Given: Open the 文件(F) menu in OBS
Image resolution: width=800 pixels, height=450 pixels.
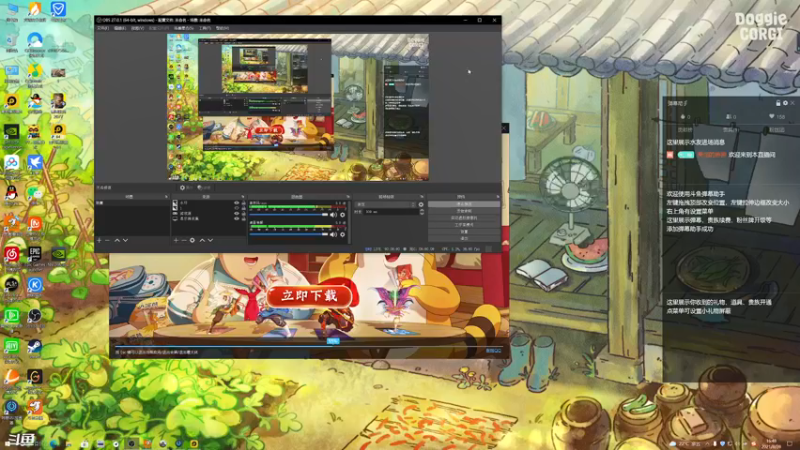Looking at the screenshot, I should tap(103, 29).
